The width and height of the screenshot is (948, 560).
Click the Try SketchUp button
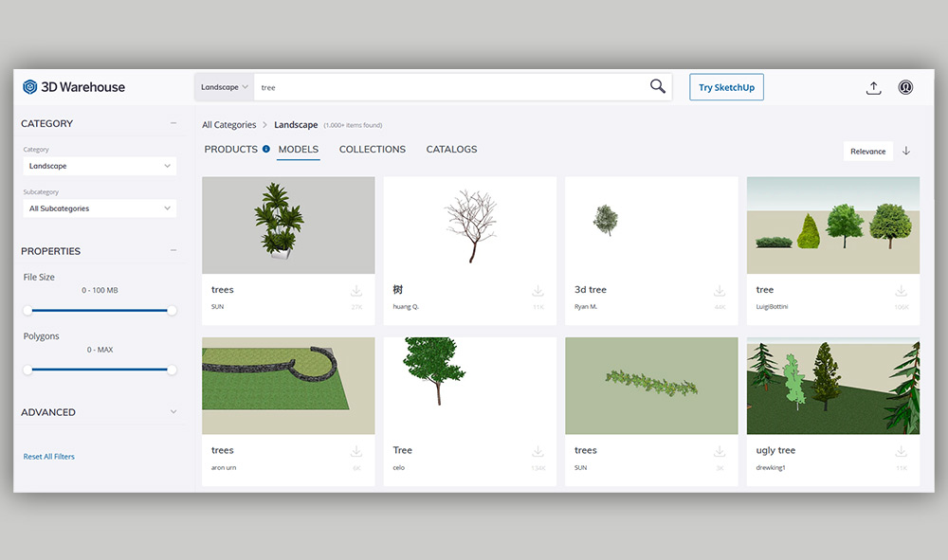point(726,87)
